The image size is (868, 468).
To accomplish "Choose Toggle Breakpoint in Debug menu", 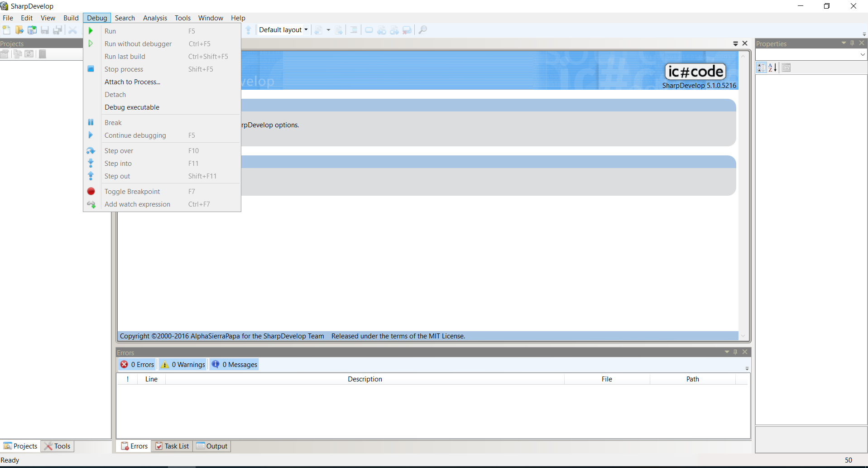I will coord(162,191).
